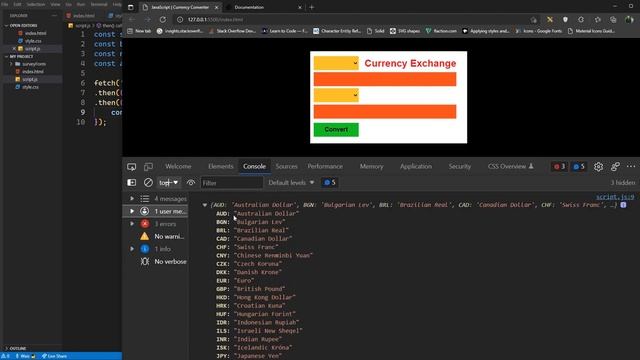Open the Stack Overflow bookmark
The height and width of the screenshot is (360, 640).
click(232, 31)
